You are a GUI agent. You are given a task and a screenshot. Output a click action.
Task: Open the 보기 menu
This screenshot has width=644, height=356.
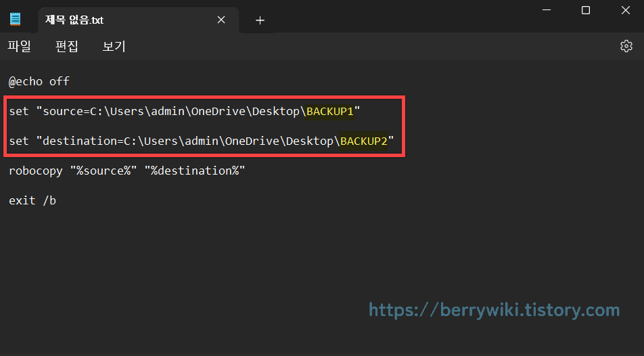point(114,46)
